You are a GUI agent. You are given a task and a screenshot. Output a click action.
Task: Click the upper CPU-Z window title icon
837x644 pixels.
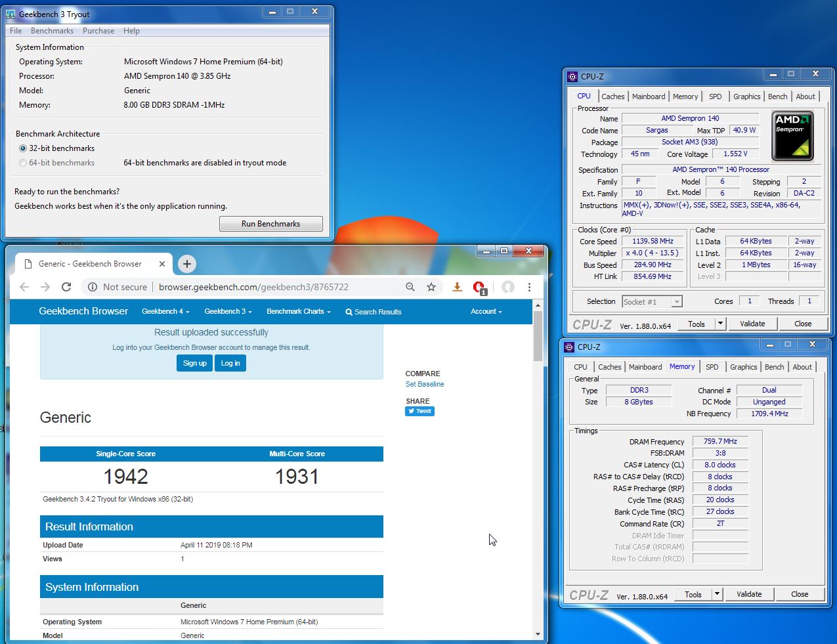572,77
